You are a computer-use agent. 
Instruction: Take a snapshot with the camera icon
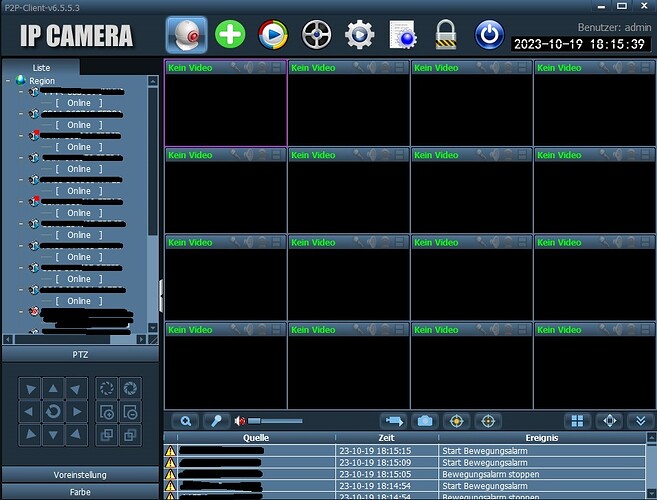click(425, 421)
